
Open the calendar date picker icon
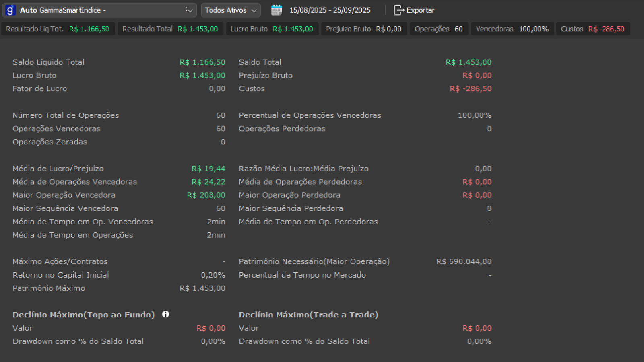click(277, 10)
